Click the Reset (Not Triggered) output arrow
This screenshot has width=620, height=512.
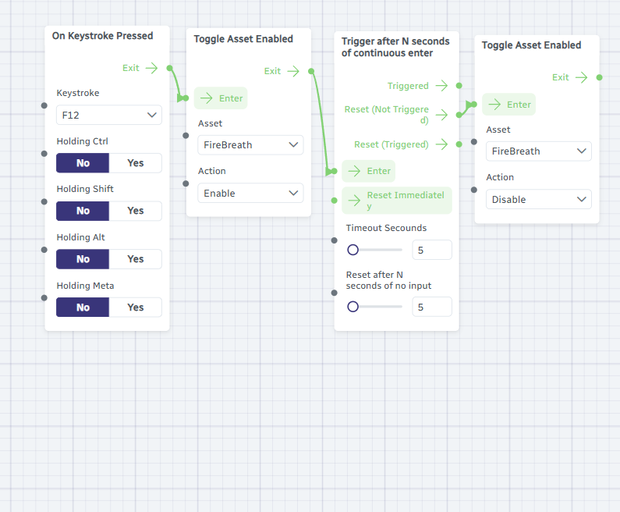442,115
